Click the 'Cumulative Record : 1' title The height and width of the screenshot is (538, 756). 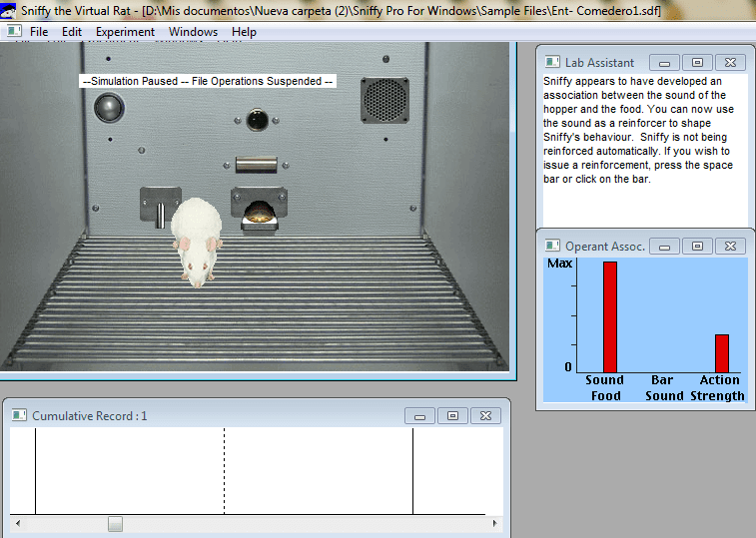(89, 416)
